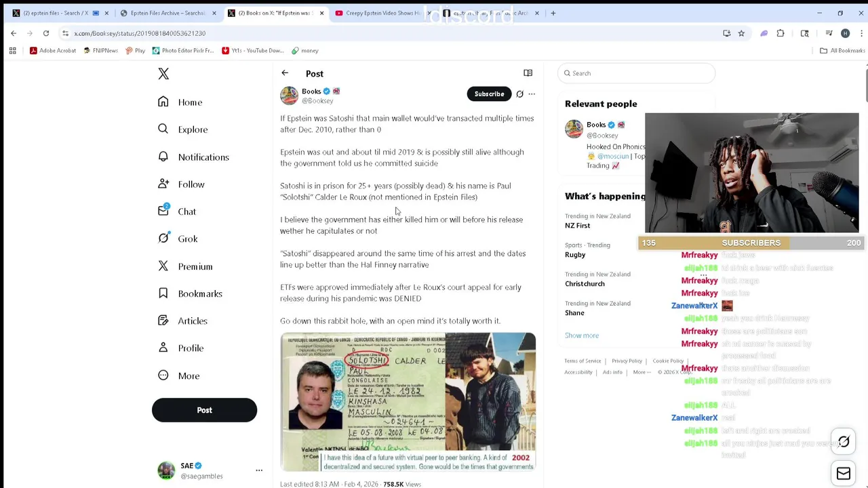868x488 pixels.
Task: Open Ads info footer link
Action: [612, 372]
